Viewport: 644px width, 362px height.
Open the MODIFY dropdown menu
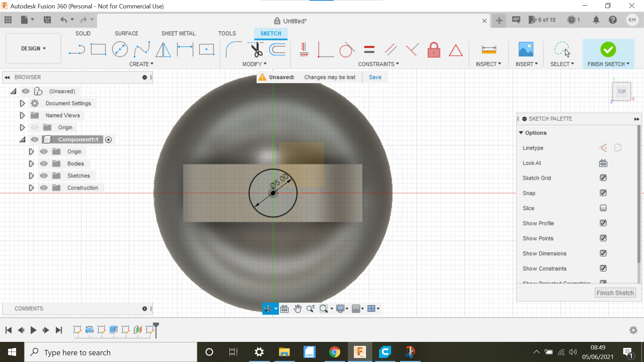(254, 64)
